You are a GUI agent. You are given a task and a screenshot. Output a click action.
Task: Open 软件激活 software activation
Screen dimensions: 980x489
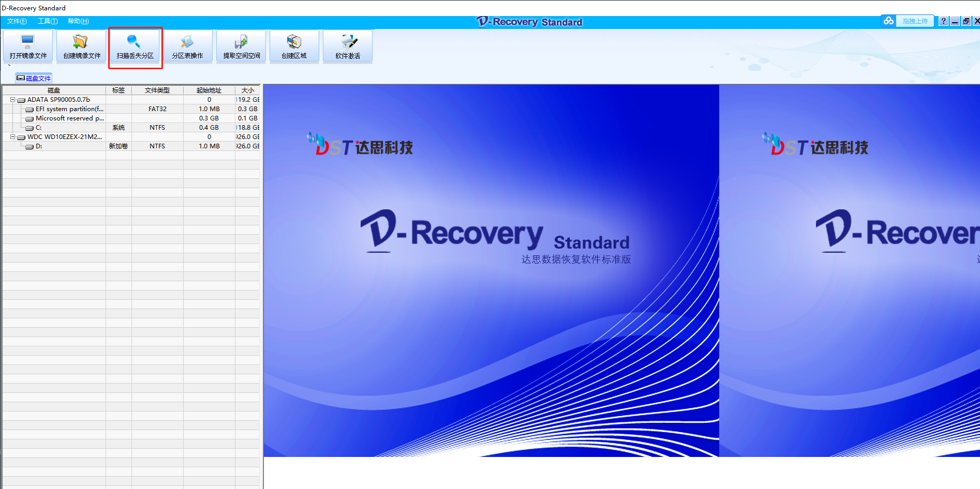pyautogui.click(x=348, y=46)
